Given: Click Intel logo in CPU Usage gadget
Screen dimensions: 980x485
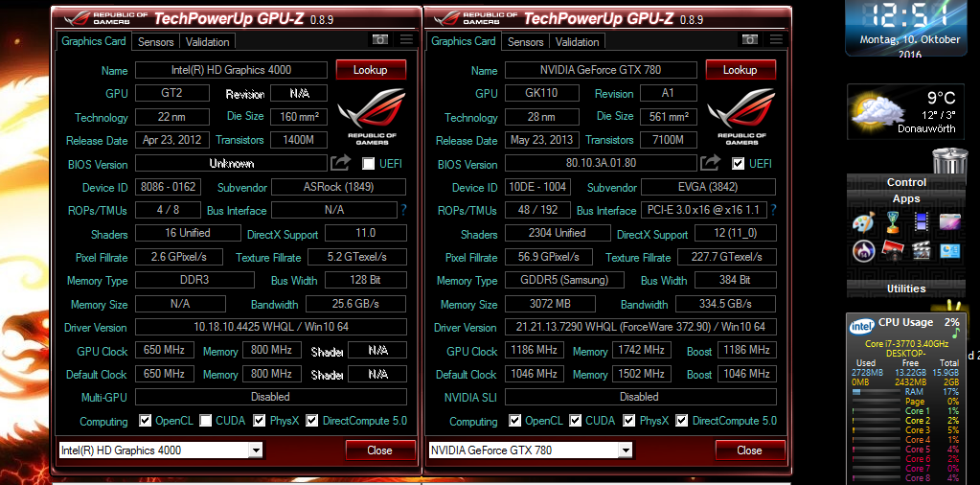Looking at the screenshot, I should pos(862,326).
